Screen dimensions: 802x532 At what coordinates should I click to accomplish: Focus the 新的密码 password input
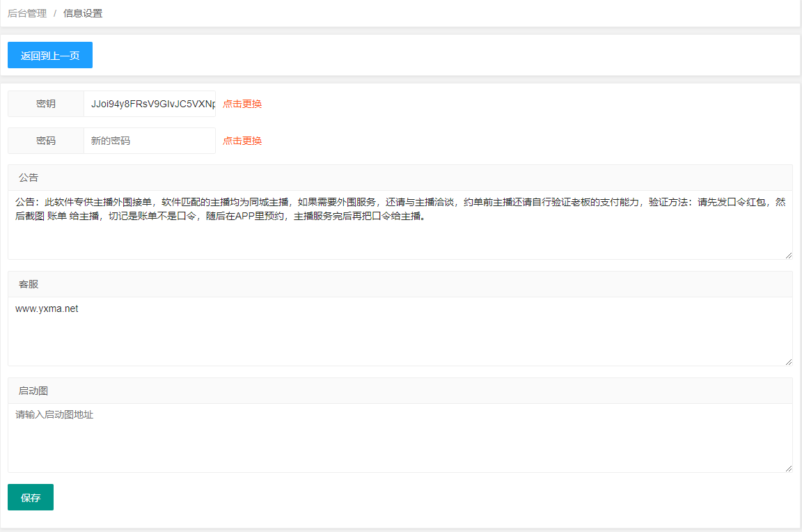coord(150,141)
